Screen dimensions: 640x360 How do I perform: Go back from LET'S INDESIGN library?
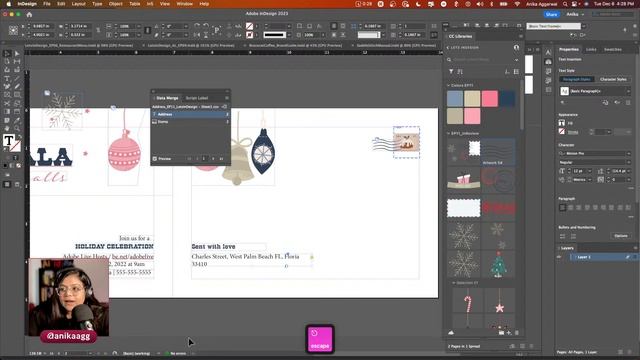448,48
